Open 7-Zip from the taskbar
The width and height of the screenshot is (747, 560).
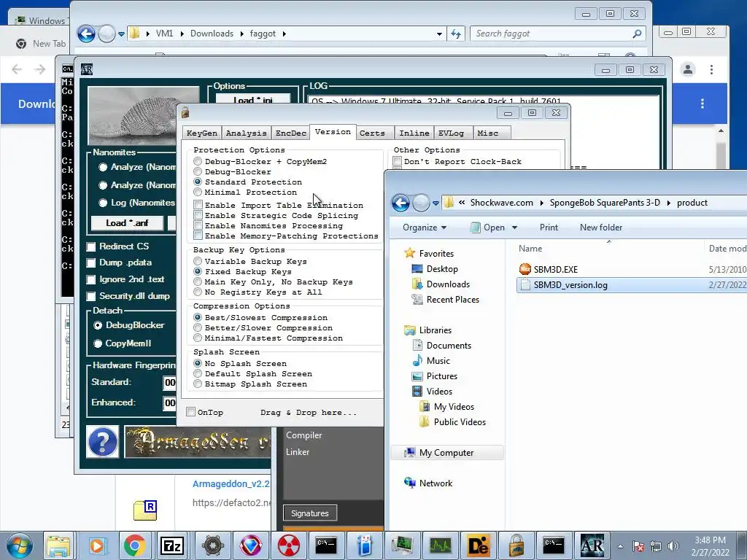click(x=173, y=545)
